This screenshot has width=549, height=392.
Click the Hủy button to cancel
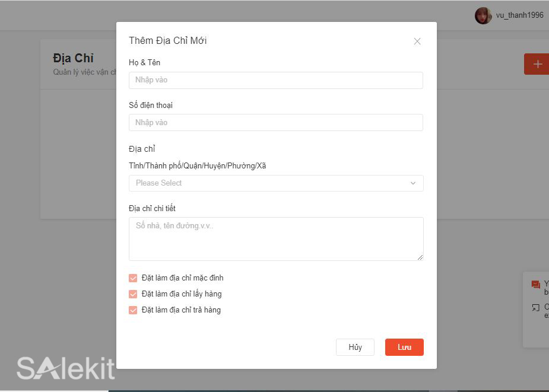tap(355, 347)
